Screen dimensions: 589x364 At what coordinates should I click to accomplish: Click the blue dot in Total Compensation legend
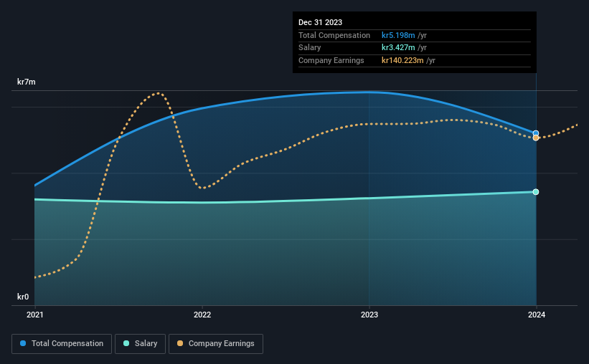(23, 343)
